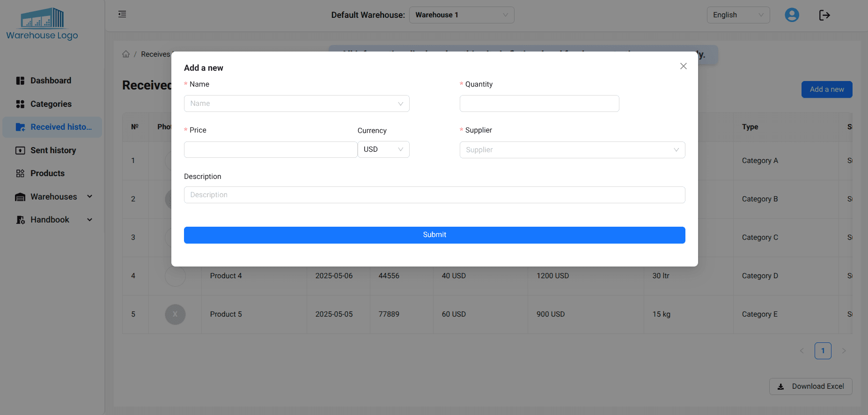
Task: Click the Add a new button
Action: coord(827,89)
